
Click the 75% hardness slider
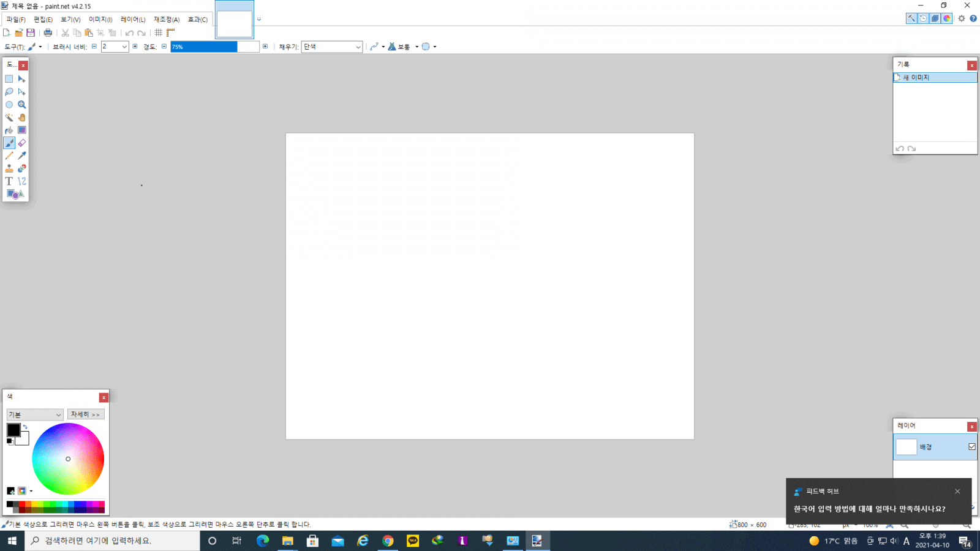(x=215, y=47)
